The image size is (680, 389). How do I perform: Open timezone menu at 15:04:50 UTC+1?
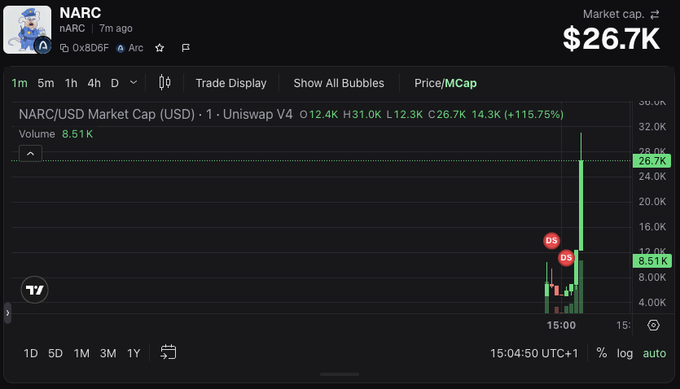point(534,353)
